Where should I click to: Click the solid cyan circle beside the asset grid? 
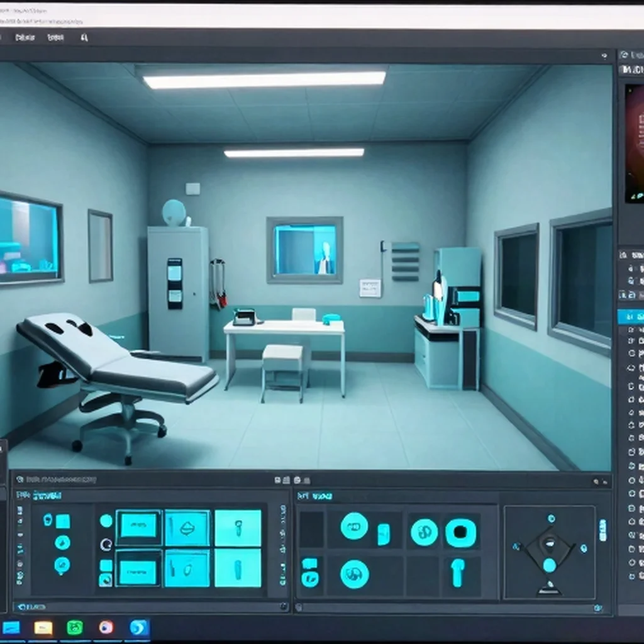pos(106,521)
